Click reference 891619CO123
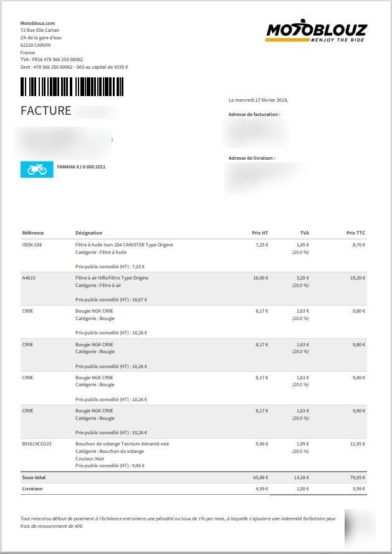 [37, 444]
